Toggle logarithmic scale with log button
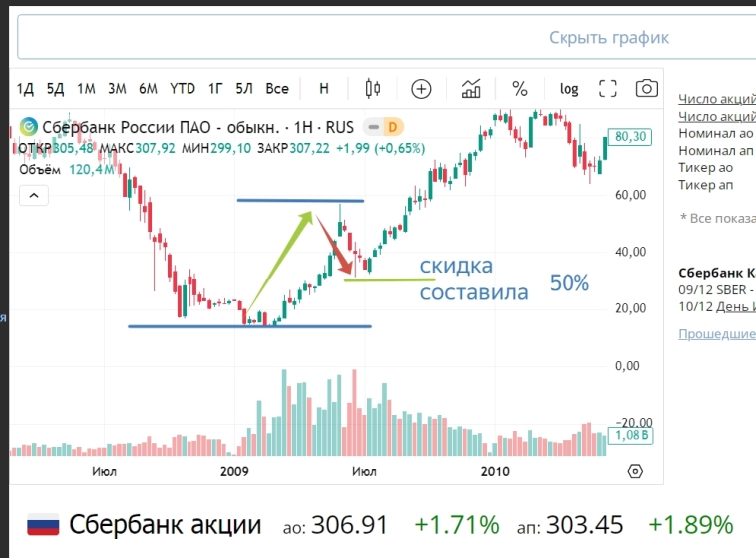The height and width of the screenshot is (558, 756). point(568,88)
